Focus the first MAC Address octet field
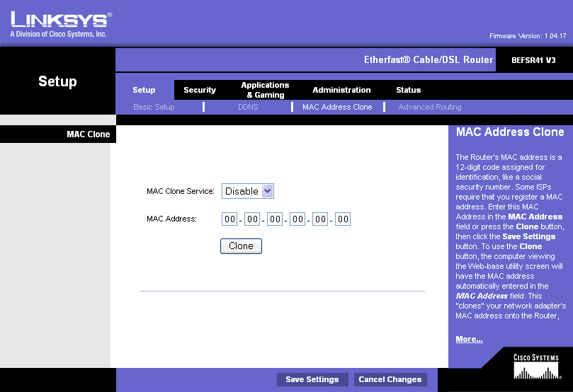The width and height of the screenshot is (573, 392). pyautogui.click(x=229, y=219)
